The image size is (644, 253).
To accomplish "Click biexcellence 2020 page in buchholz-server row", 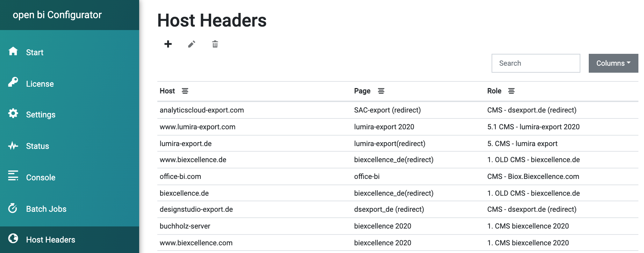I will tap(382, 226).
